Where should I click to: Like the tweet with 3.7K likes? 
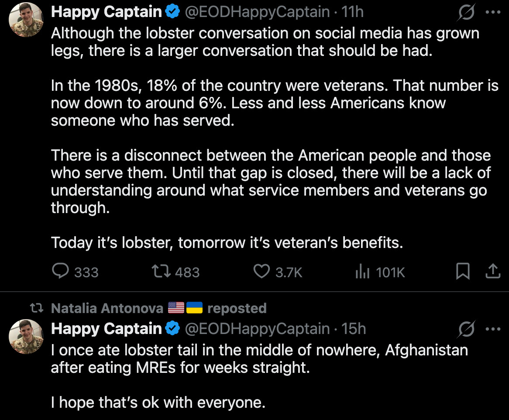pos(262,272)
